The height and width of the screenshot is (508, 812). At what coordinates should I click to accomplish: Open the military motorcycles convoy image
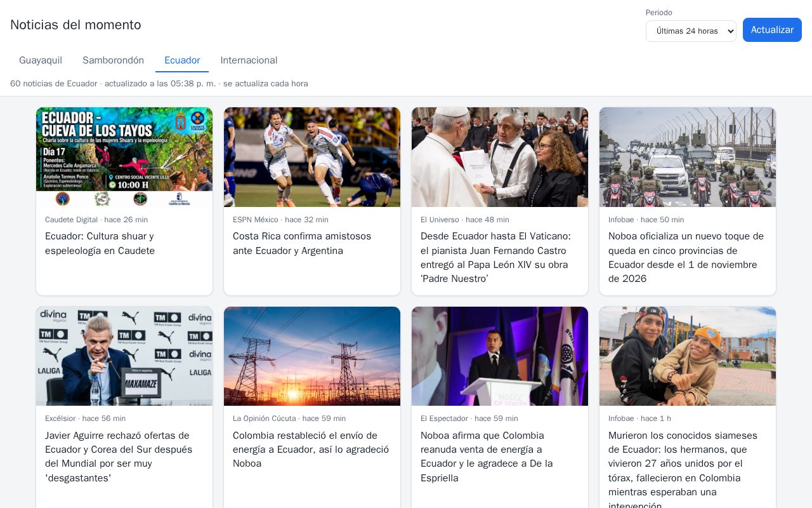(688, 157)
